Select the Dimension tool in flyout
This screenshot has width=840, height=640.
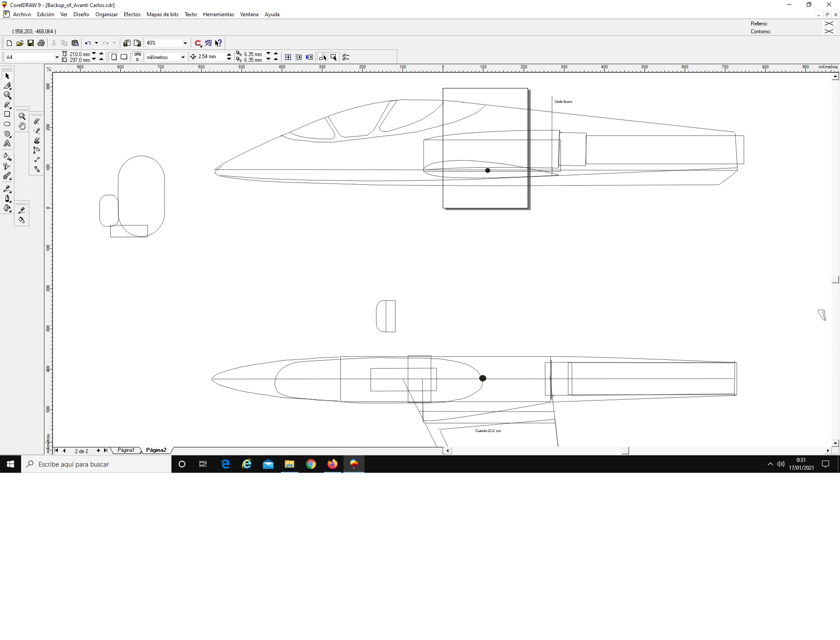[37, 150]
